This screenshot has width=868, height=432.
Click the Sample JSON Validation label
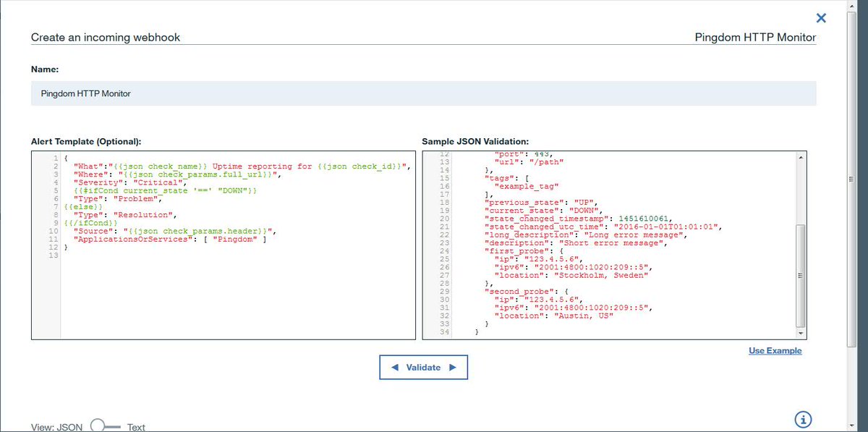[476, 141]
